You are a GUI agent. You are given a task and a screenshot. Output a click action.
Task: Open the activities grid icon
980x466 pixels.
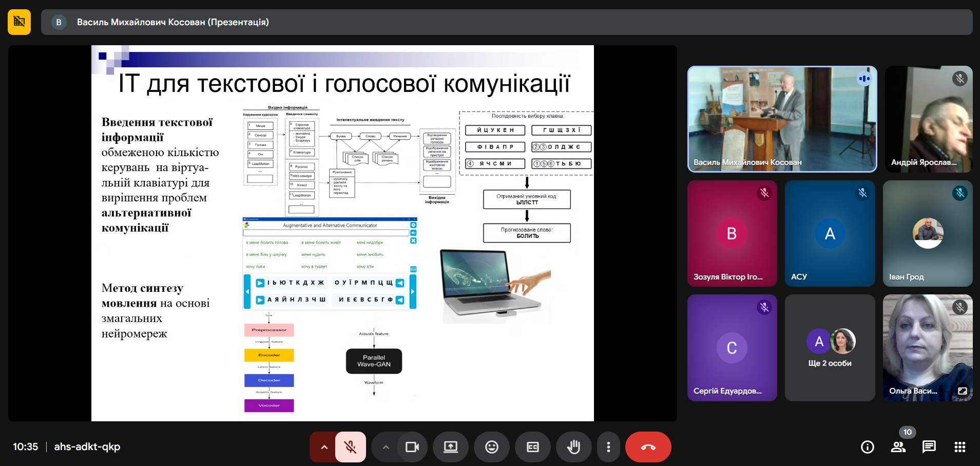pos(959,447)
